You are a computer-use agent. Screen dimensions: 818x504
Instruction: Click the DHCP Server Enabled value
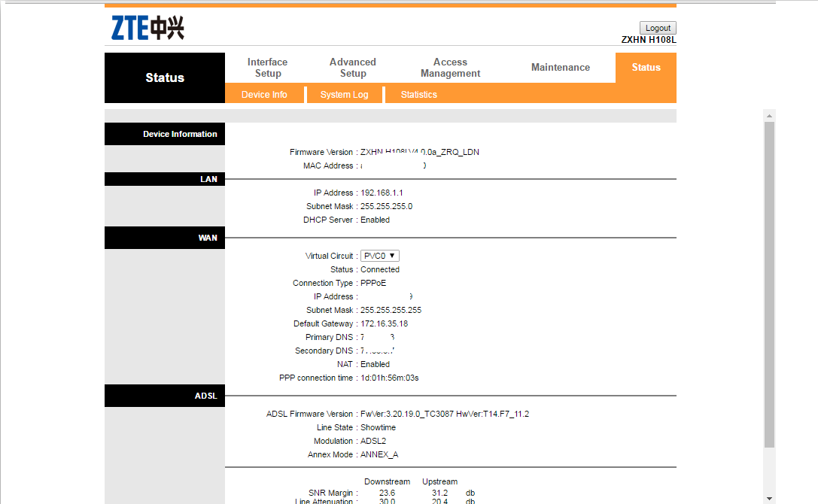click(x=375, y=220)
